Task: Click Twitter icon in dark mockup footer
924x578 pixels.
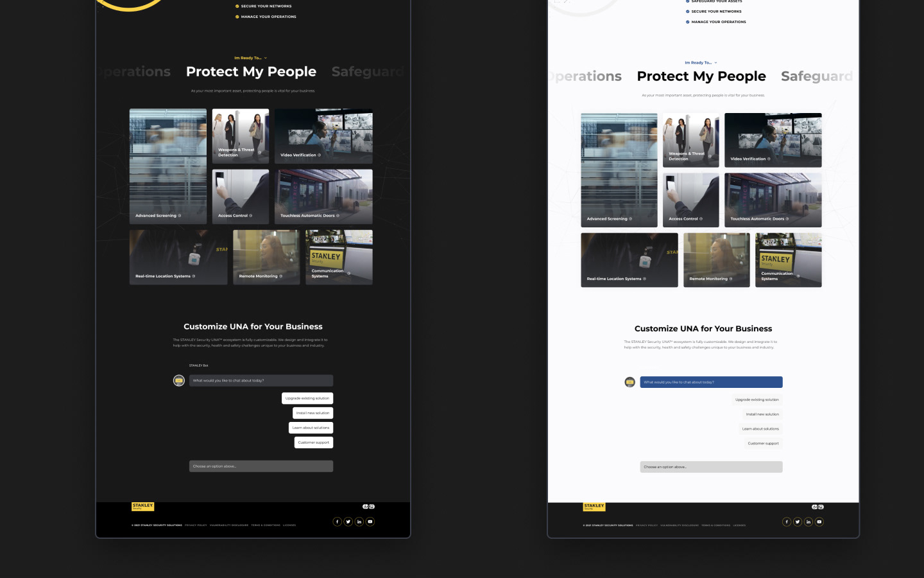Action: [x=348, y=521]
